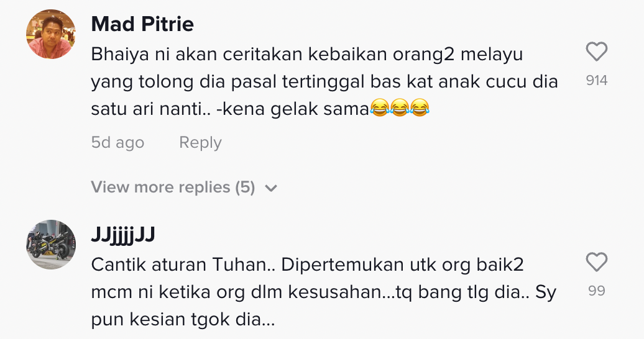The width and height of the screenshot is (644, 339).
Task: Expand View more replies (5)
Action: [x=173, y=188]
